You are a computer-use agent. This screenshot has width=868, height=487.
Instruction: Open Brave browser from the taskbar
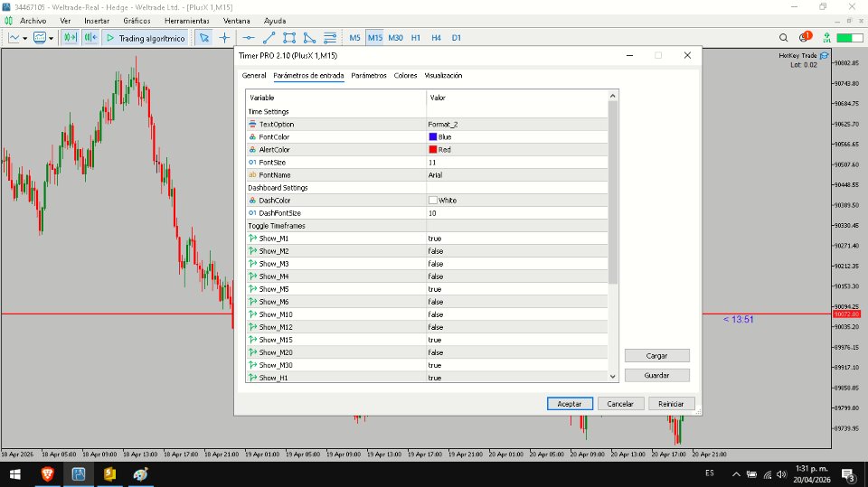pos(48,474)
